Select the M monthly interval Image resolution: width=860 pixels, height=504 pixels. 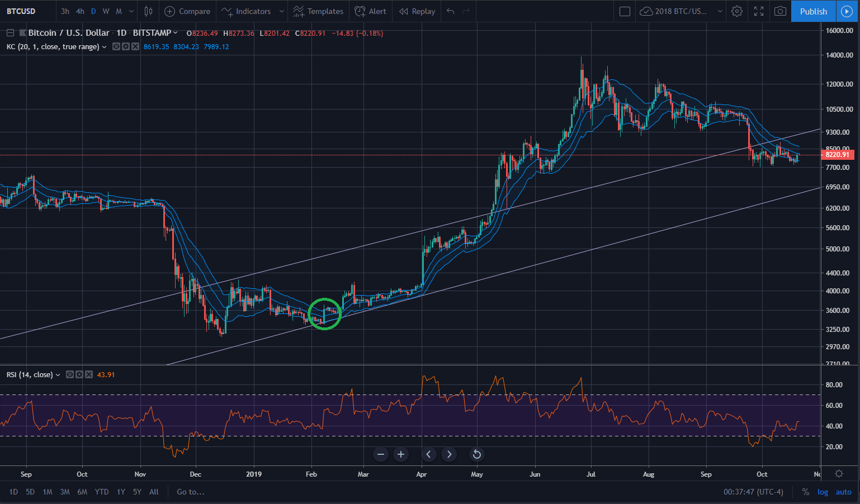[x=119, y=11]
